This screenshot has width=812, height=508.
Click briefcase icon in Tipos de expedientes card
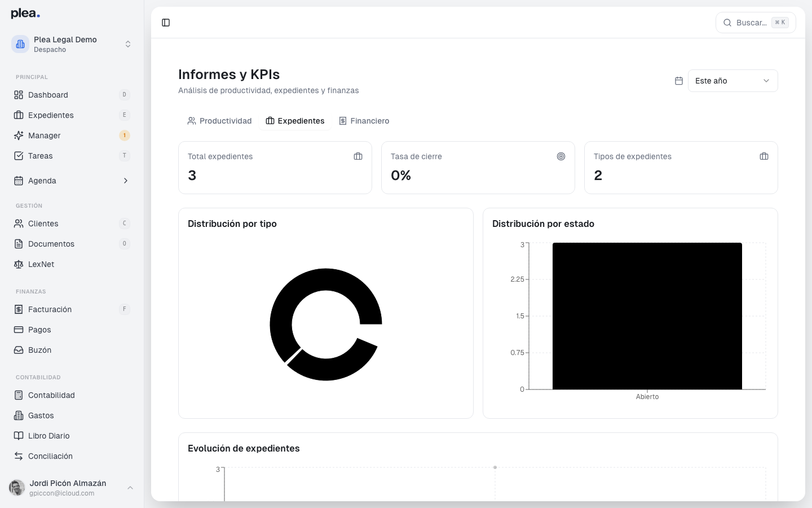764,156
